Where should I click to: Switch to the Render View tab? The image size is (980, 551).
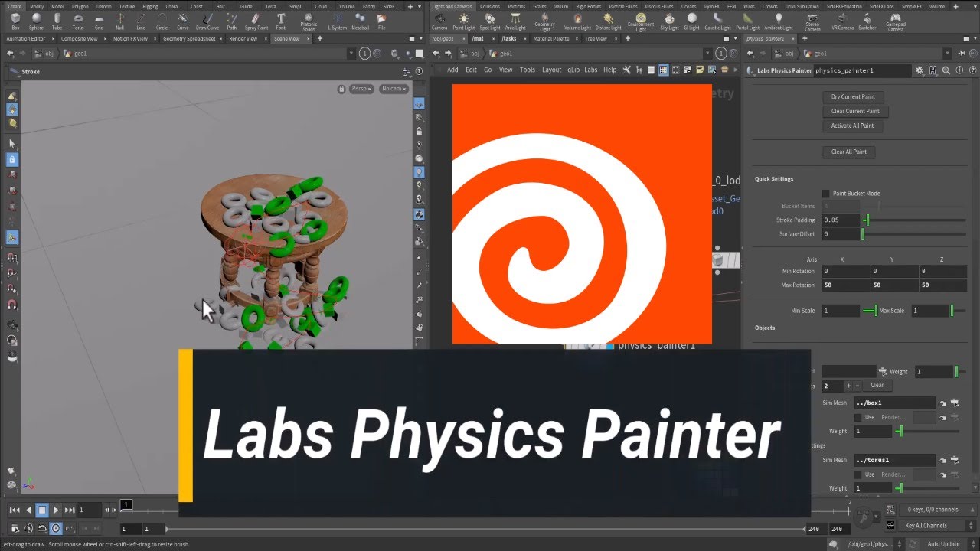[243, 38]
